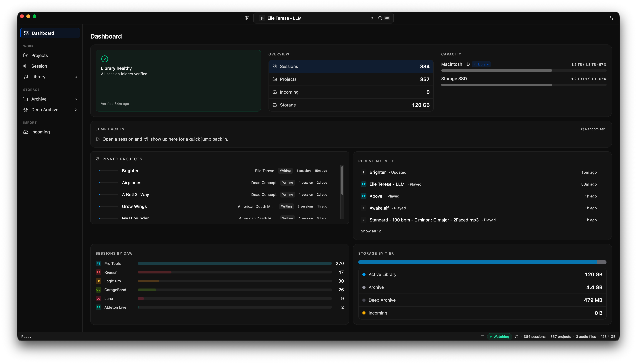Click the ⌘K shortcut badge in search bar
637x364 pixels.
(x=387, y=18)
